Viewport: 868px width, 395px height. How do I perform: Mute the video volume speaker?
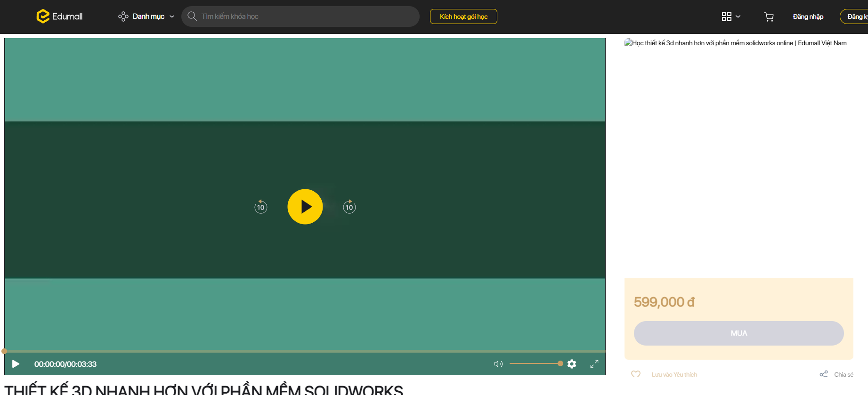[x=498, y=364]
